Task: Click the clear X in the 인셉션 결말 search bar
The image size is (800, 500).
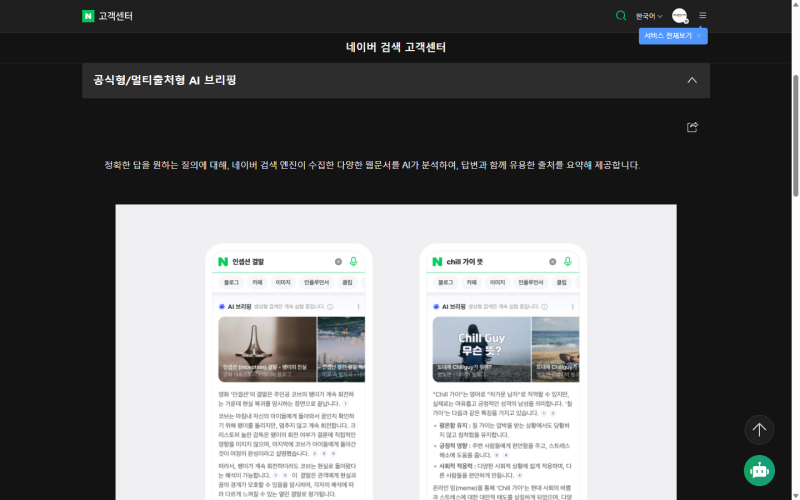Action: (x=338, y=262)
